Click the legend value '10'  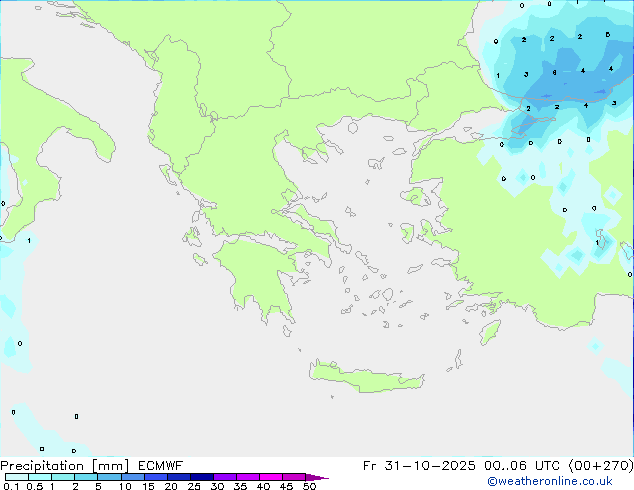click(x=125, y=486)
